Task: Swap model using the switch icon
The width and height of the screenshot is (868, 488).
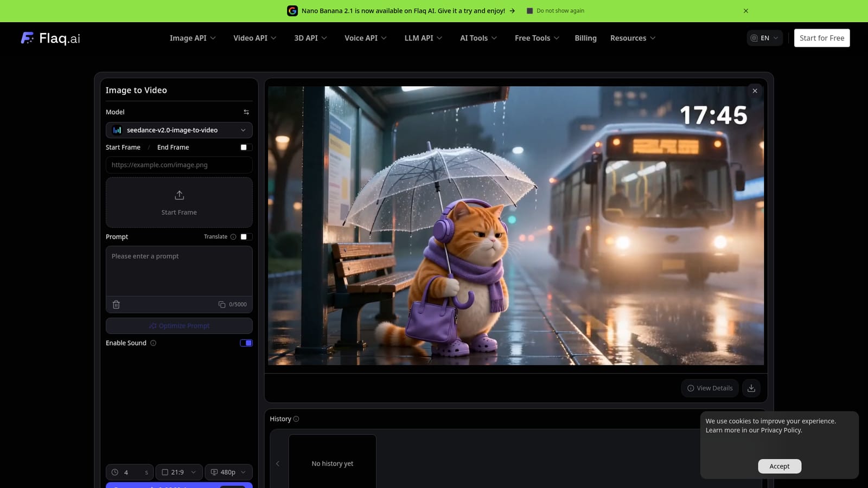Action: [246, 112]
